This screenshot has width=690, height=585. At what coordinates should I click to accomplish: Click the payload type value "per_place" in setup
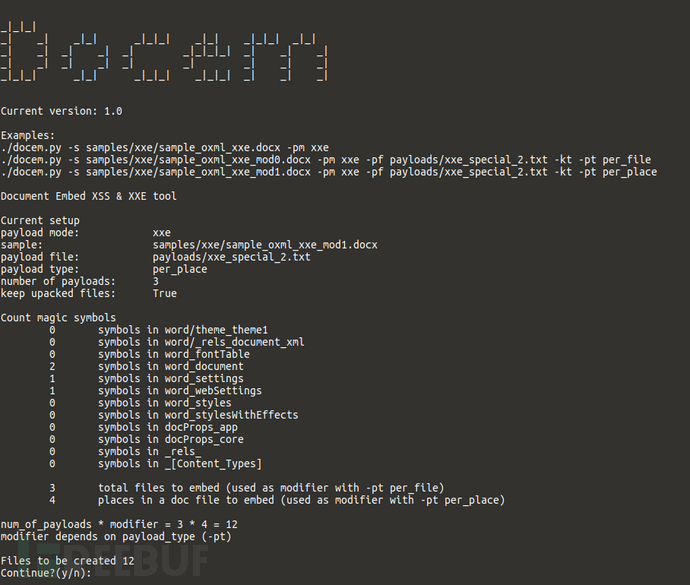[180, 269]
